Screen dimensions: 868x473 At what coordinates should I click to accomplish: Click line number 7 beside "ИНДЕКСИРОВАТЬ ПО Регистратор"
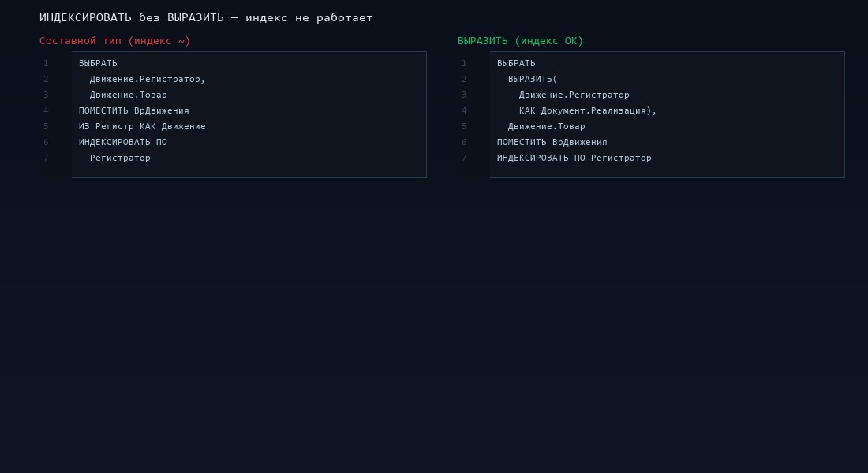tap(464, 158)
